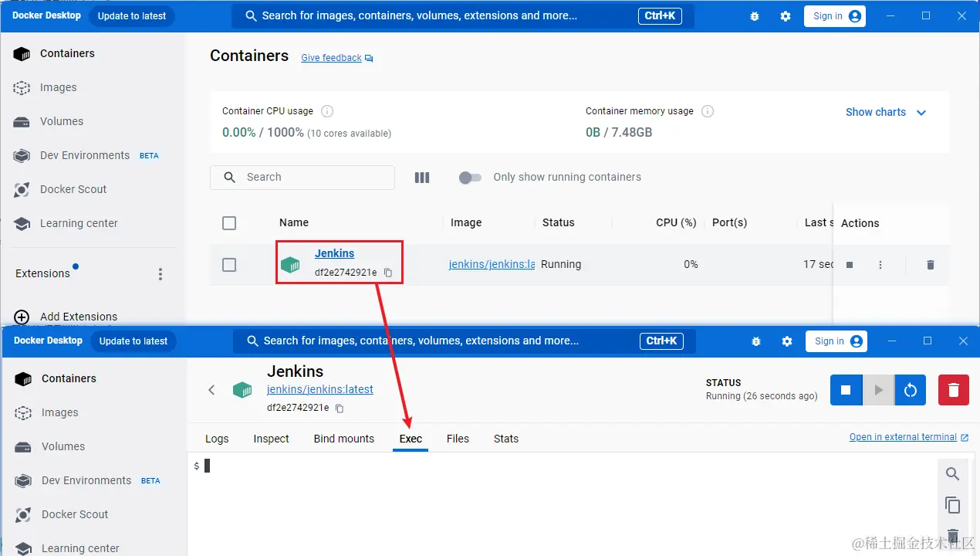Open the grid columns display icon
Viewport: 980px width, 556px height.
[x=422, y=178]
